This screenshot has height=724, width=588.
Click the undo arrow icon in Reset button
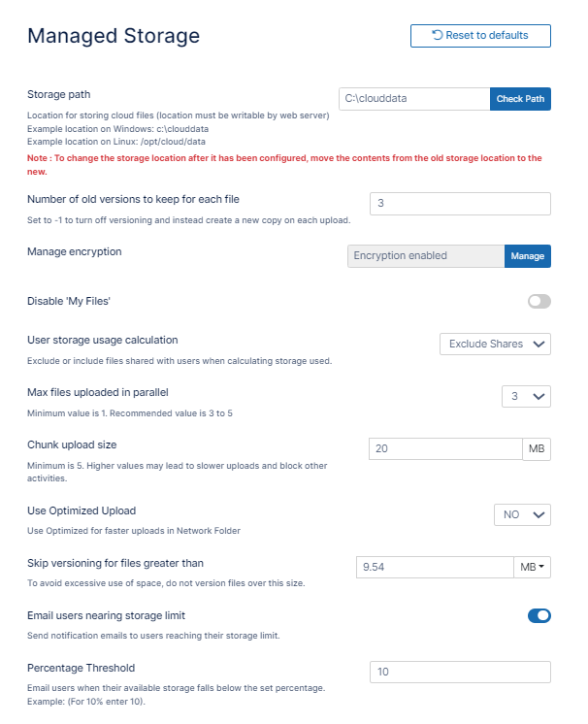[438, 36]
